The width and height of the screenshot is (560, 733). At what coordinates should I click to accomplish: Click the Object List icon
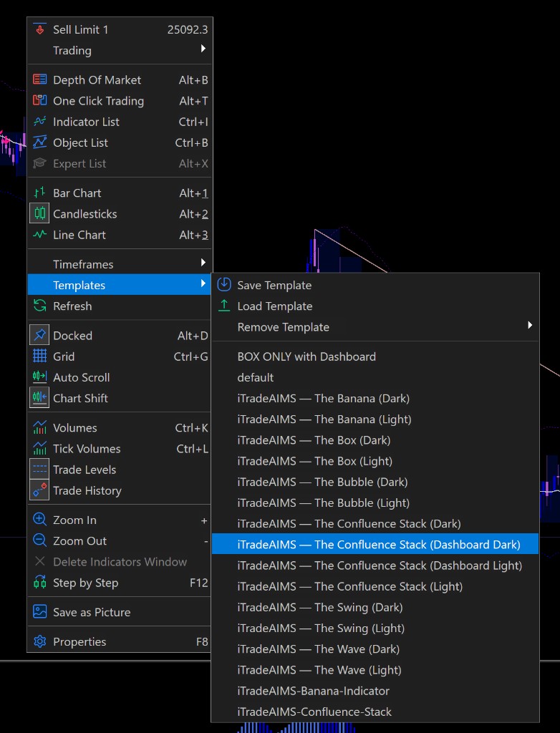click(40, 142)
